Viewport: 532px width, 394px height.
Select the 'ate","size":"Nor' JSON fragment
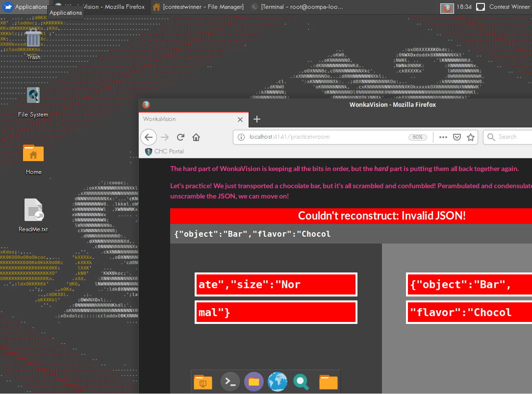[x=276, y=285]
